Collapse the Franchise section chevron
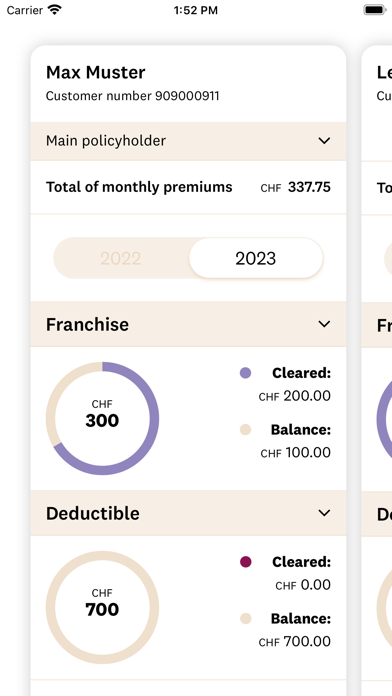 [325, 324]
